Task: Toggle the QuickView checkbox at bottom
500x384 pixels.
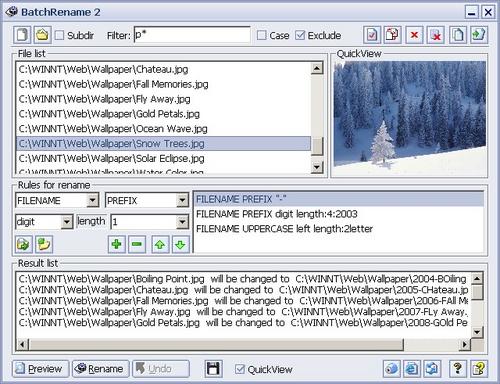Action: pyautogui.click(x=240, y=369)
